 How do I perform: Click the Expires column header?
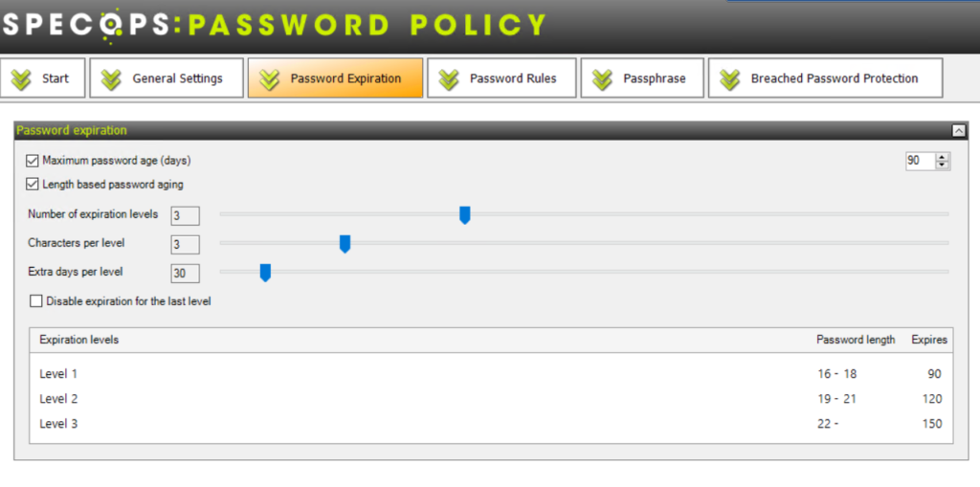tap(929, 340)
